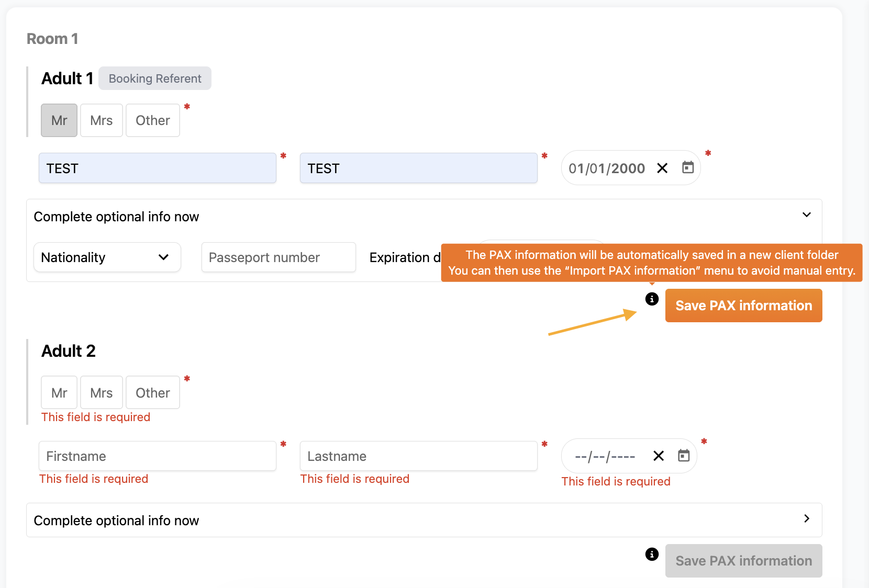The image size is (869, 588).
Task: Expand Adult 2 optional info section
Action: [806, 518]
